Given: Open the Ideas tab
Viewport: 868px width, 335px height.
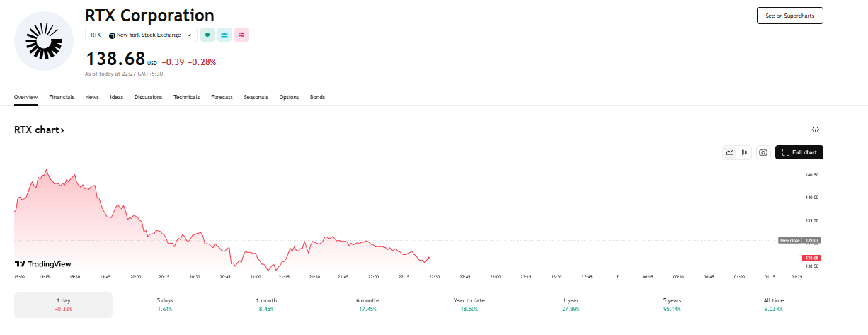Looking at the screenshot, I should tap(117, 97).
